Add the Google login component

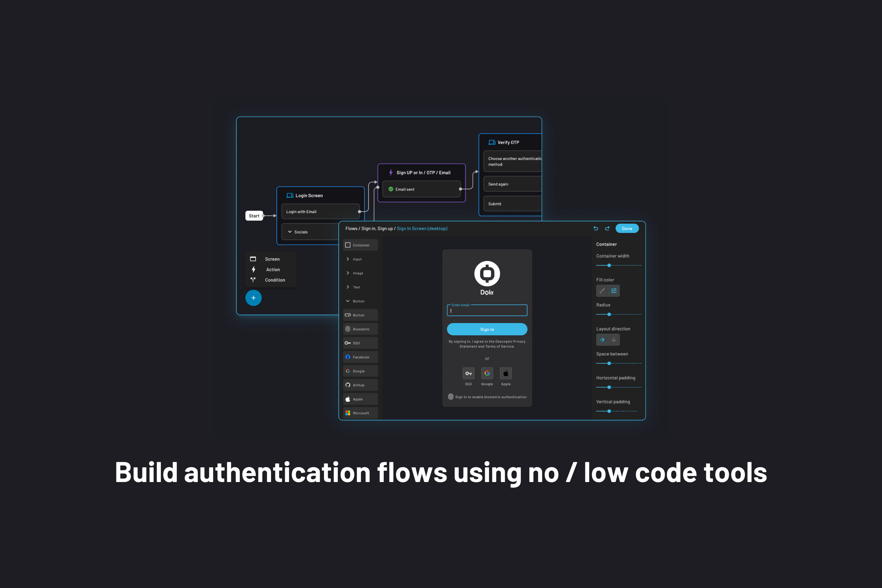360,371
